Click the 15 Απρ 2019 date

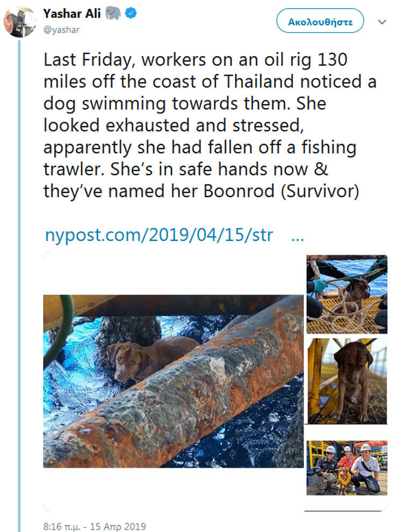point(118,527)
